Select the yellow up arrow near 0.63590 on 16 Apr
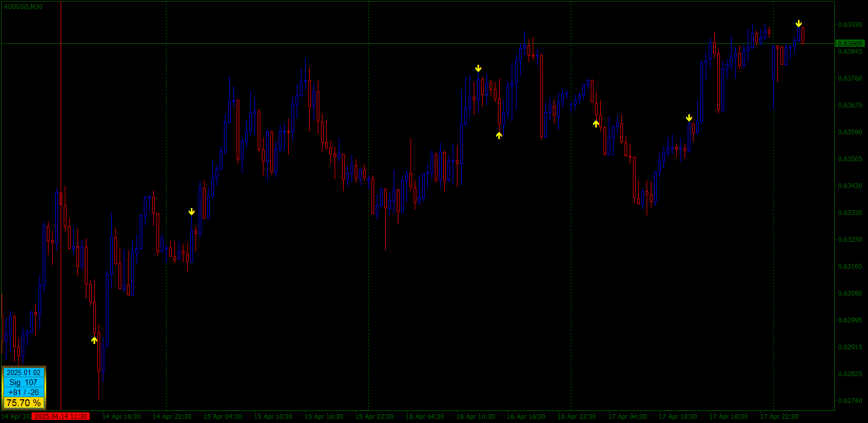This screenshot has height=423, width=868. [x=499, y=135]
